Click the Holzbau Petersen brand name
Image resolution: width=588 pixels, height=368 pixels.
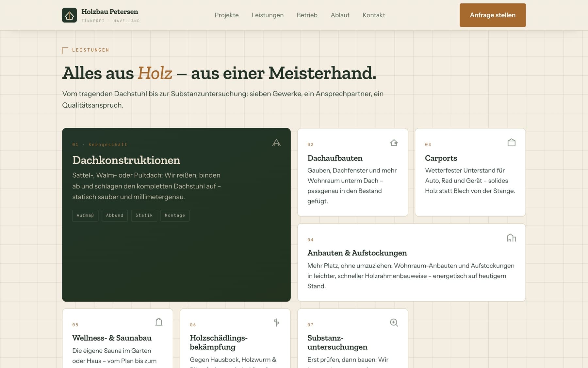point(110,12)
